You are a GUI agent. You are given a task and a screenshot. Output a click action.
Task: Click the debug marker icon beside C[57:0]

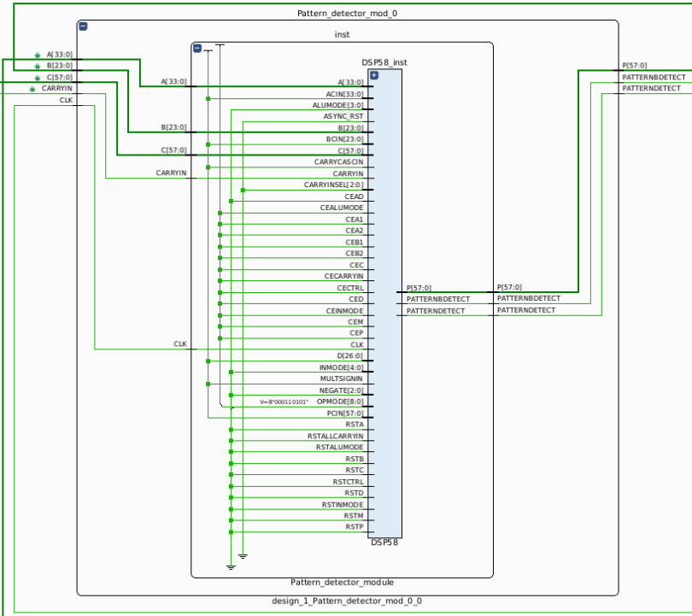coord(37,77)
